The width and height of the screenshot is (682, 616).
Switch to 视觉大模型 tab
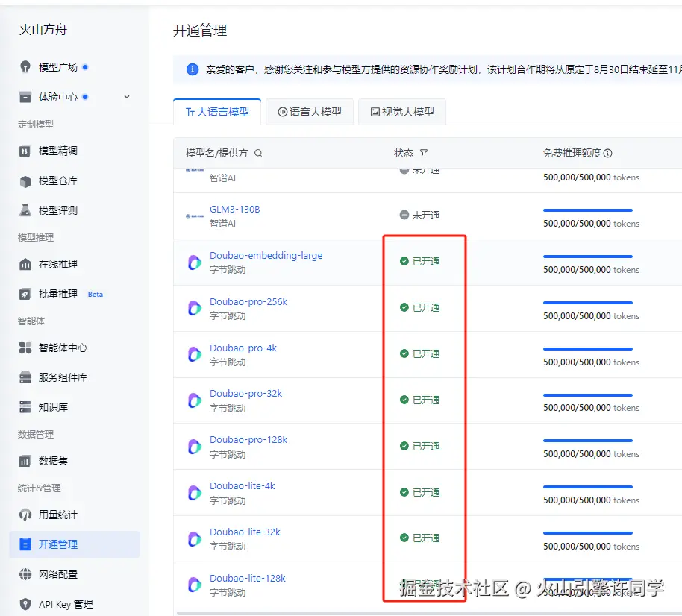pos(402,112)
